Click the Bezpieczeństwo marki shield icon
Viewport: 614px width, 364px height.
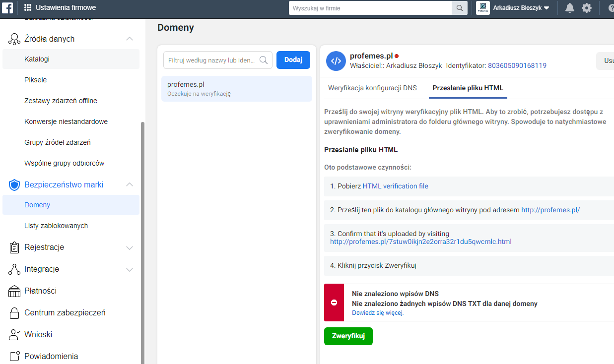[x=14, y=185]
